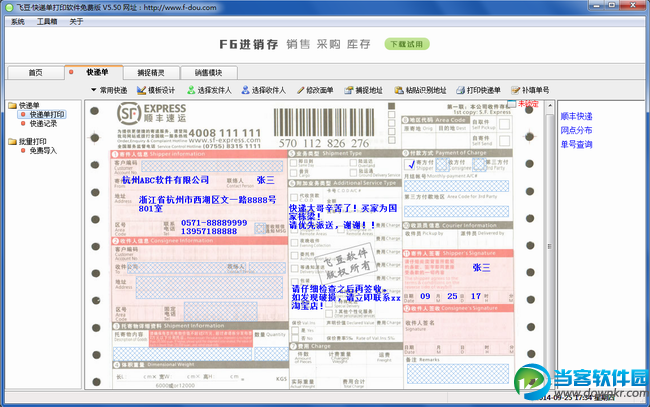Open the 单号查询 link

pos(576,145)
